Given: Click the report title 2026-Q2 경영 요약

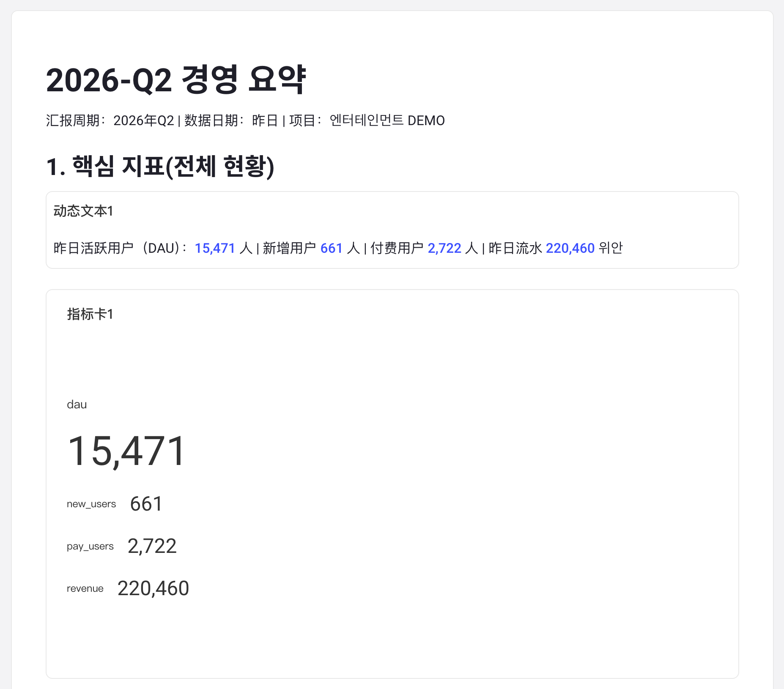Looking at the screenshot, I should click(176, 80).
